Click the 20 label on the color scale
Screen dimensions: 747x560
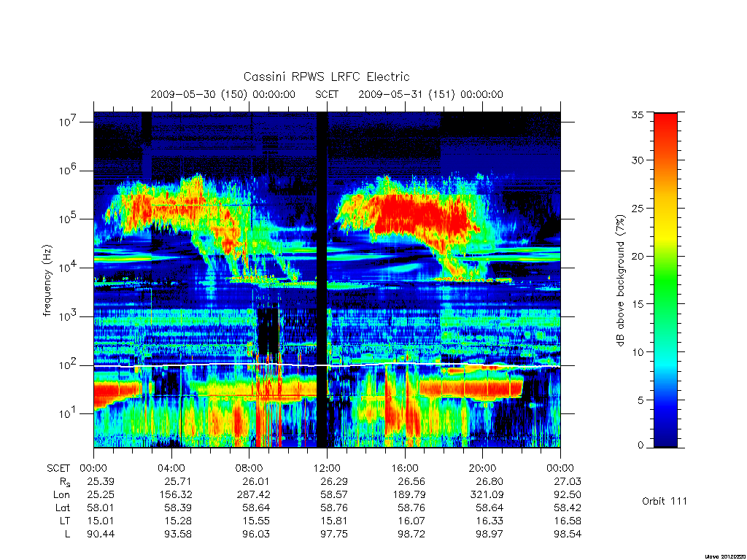[x=638, y=256]
